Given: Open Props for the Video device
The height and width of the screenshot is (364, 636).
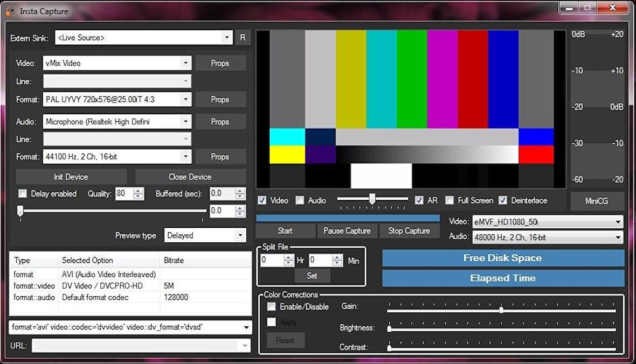Looking at the screenshot, I should [220, 63].
